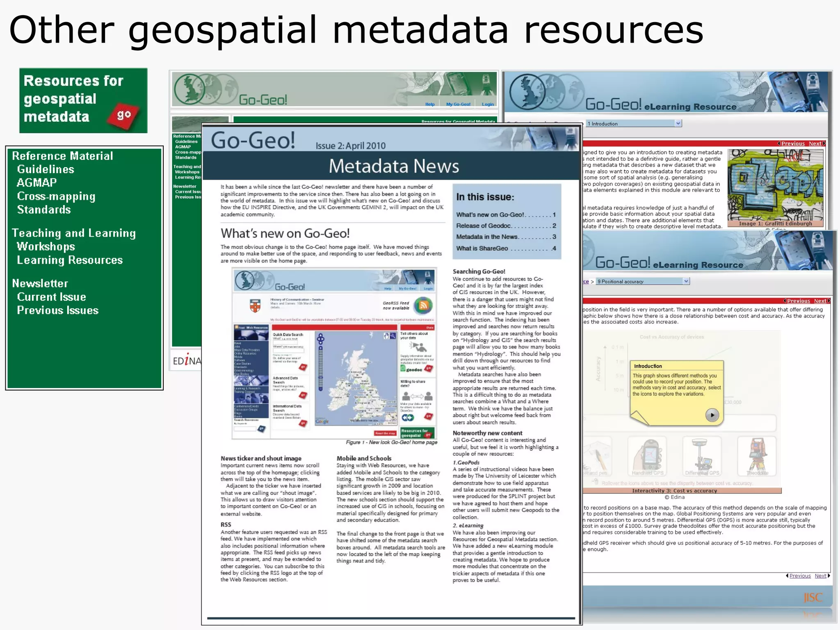Click the university shield crest in newsletter figure
840x630 pixels.
(x=255, y=305)
